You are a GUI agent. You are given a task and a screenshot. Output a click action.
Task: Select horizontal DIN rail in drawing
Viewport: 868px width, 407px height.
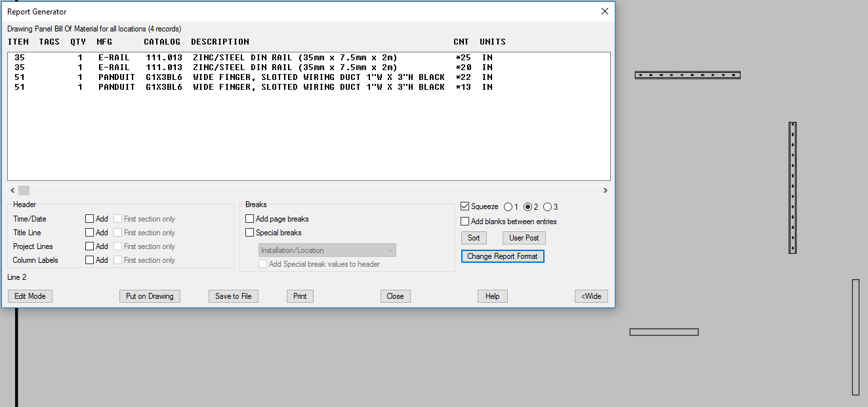(688, 75)
